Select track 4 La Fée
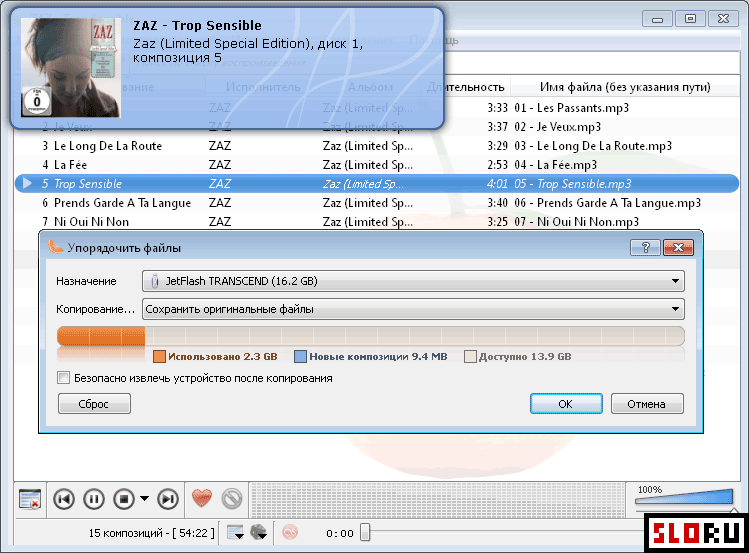 [376, 165]
